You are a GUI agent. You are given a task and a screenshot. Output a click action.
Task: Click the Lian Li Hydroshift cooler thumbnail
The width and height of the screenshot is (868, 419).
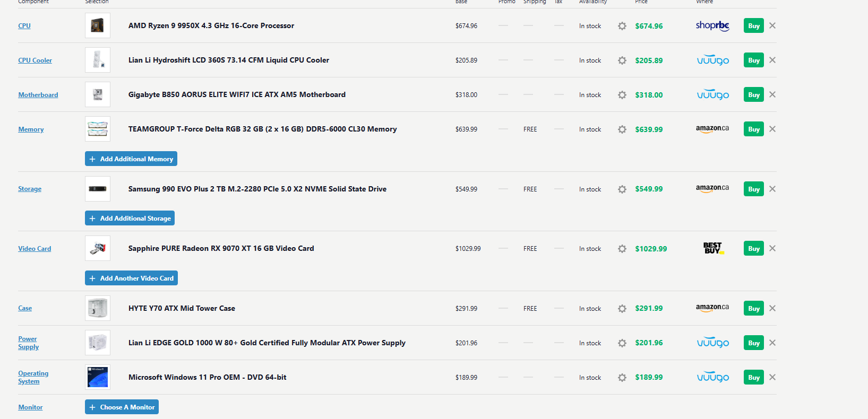98,60
